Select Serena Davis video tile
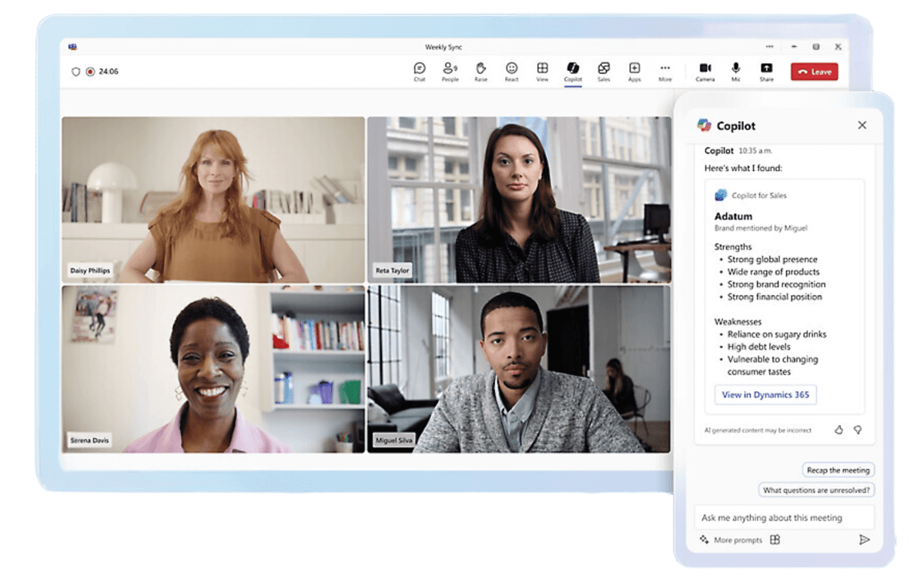The image size is (924, 583). point(213,369)
